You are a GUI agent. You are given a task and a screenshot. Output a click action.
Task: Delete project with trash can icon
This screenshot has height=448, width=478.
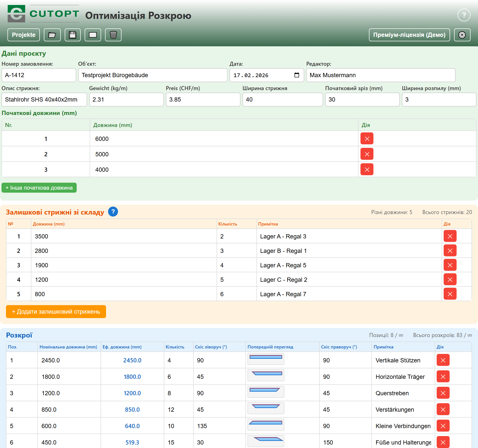point(113,35)
